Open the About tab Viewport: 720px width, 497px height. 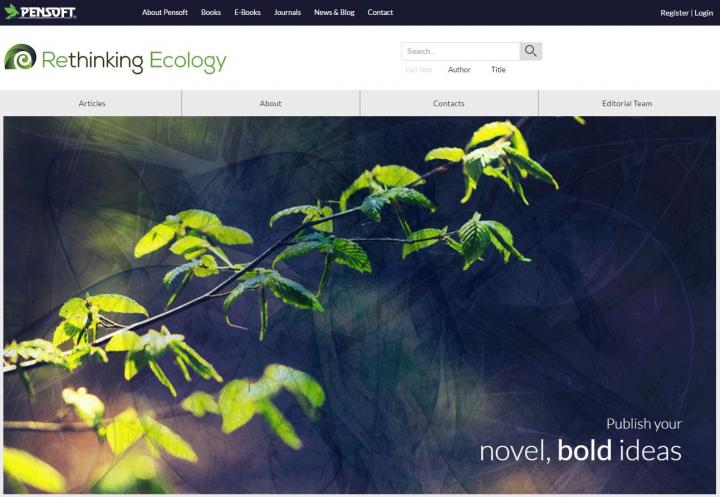click(270, 103)
